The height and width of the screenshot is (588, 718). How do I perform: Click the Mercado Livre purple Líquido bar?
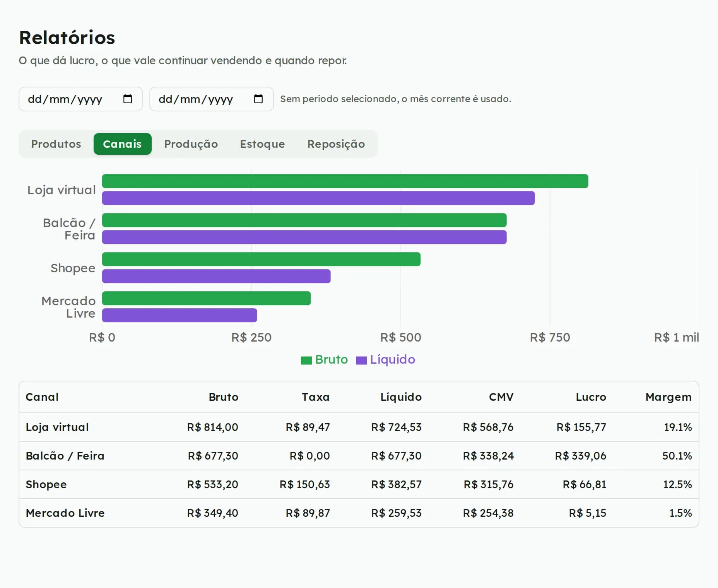pyautogui.click(x=179, y=315)
